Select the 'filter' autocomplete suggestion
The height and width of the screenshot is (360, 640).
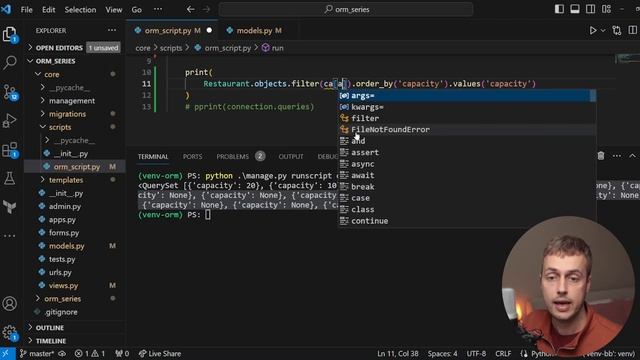(x=467, y=118)
